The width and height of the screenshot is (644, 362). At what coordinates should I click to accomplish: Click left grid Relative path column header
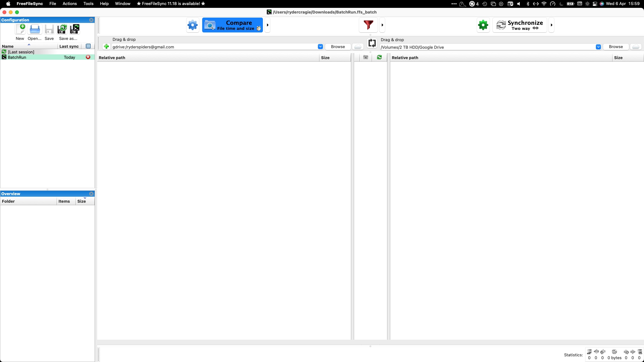(x=208, y=58)
